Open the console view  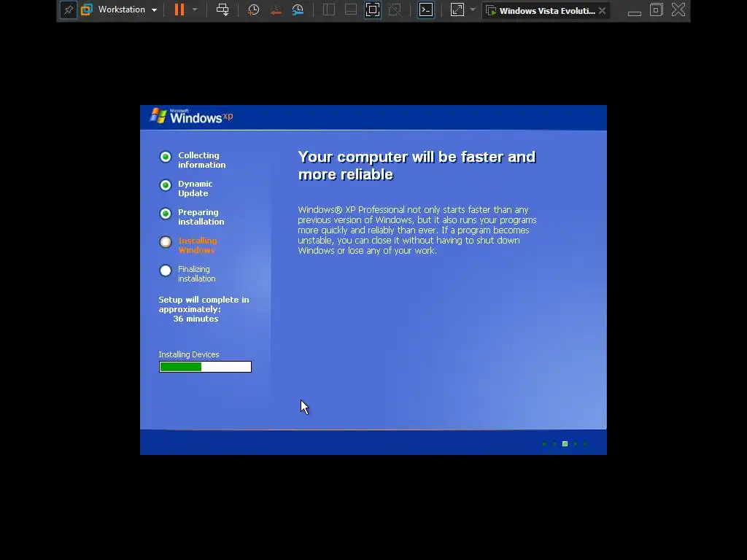click(x=426, y=9)
